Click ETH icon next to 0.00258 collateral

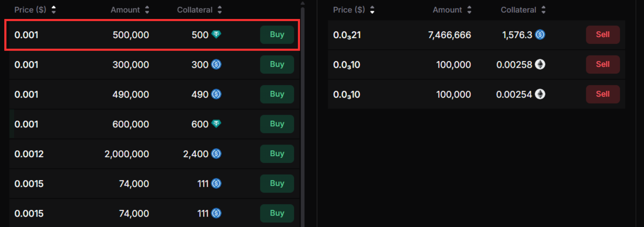[x=540, y=64]
